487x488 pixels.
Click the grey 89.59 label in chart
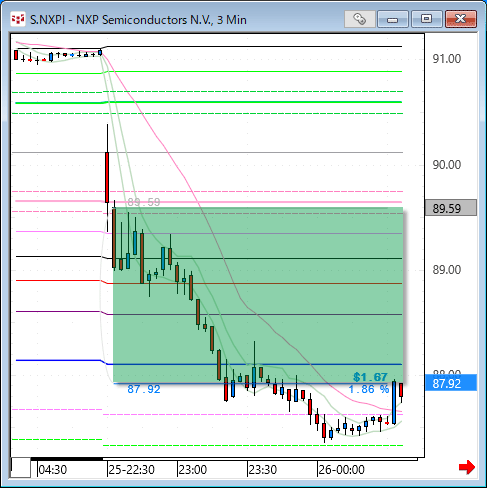[x=144, y=202]
